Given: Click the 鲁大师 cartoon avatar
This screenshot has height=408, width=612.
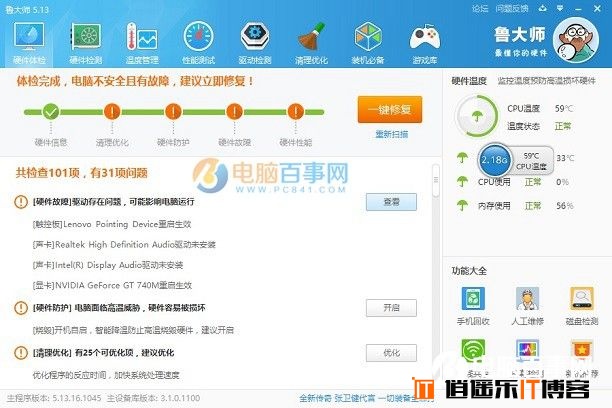Looking at the screenshot, I should (x=576, y=40).
